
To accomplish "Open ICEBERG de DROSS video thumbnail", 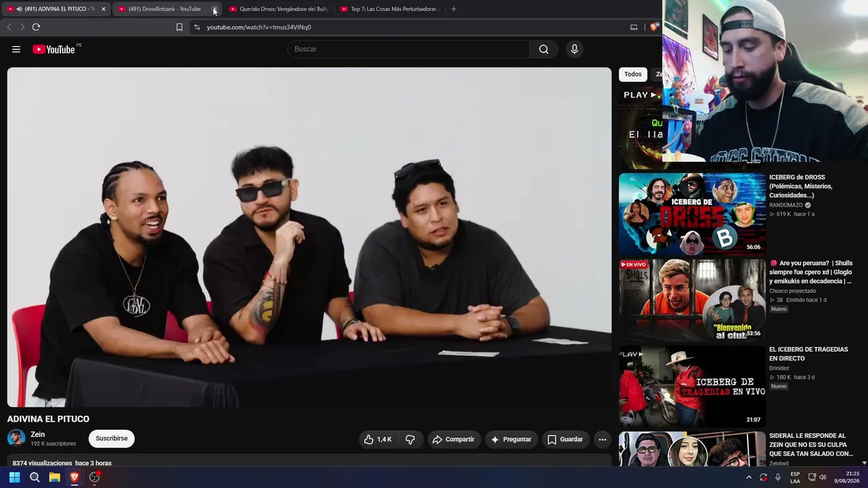I will (692, 213).
